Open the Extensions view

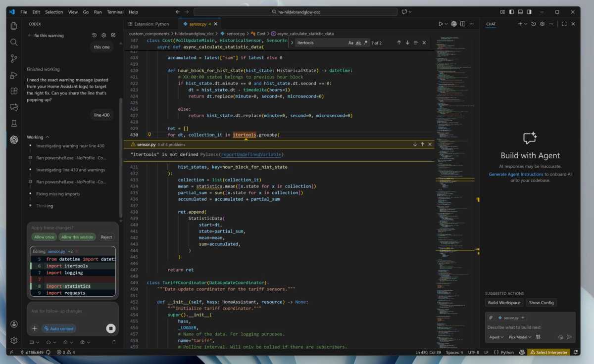(13, 91)
